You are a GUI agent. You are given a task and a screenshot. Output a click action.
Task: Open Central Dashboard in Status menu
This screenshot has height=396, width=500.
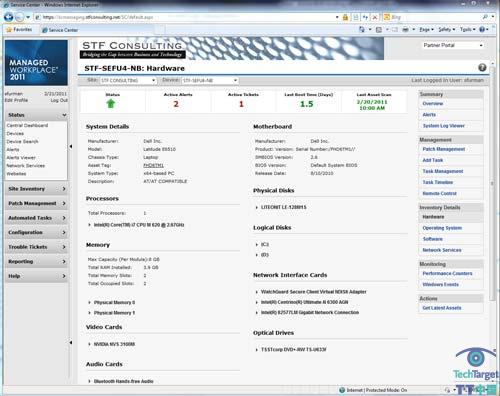click(x=27, y=125)
